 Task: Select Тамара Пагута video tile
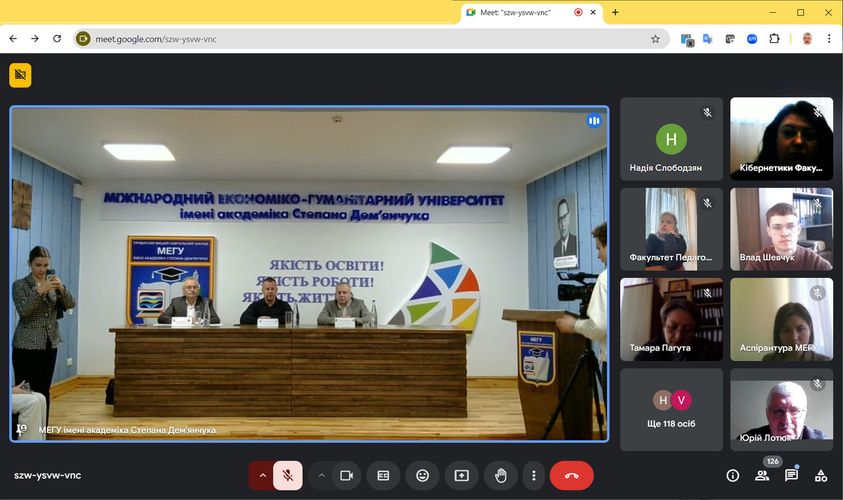[671, 319]
